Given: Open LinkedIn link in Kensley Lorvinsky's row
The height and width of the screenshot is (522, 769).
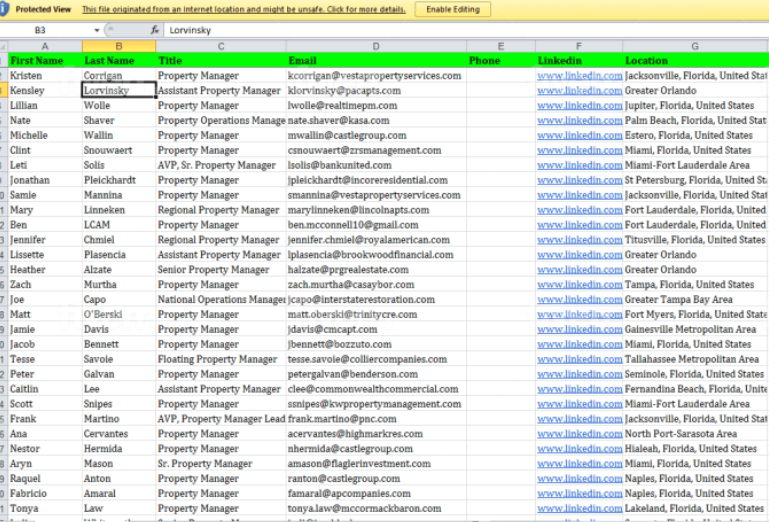Looking at the screenshot, I should pyautogui.click(x=579, y=91).
